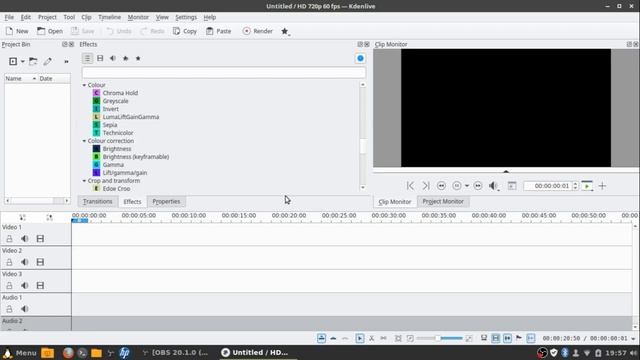Click the monitor timecode field
The width and height of the screenshot is (640, 360).
(x=548, y=186)
